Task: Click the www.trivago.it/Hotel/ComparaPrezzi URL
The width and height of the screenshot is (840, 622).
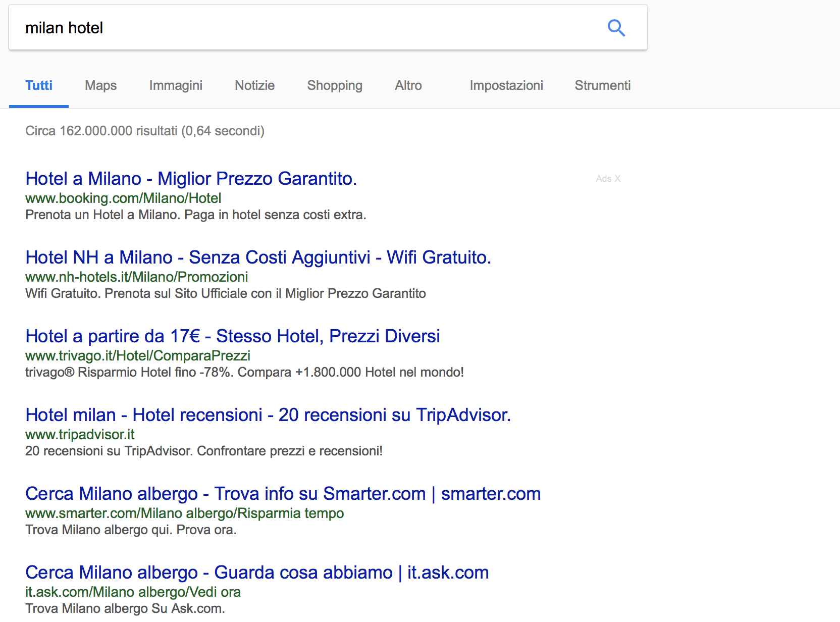Action: [138, 356]
